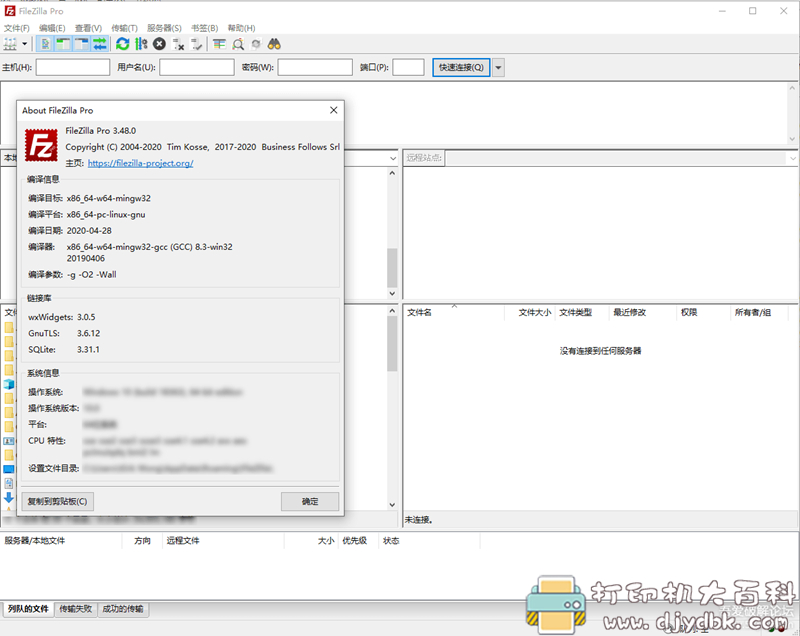Toggle directory comparison magnifier icon
Screen dimensions: 800x636
coord(238,44)
